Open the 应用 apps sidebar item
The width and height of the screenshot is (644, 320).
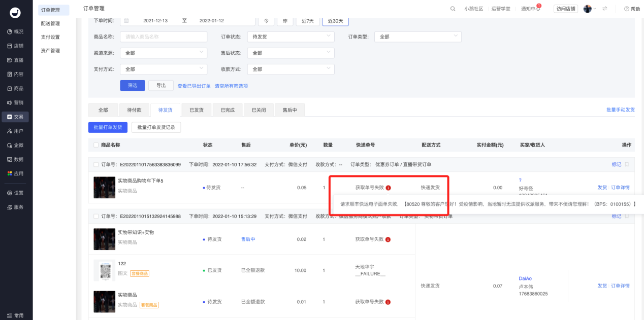(x=16, y=173)
